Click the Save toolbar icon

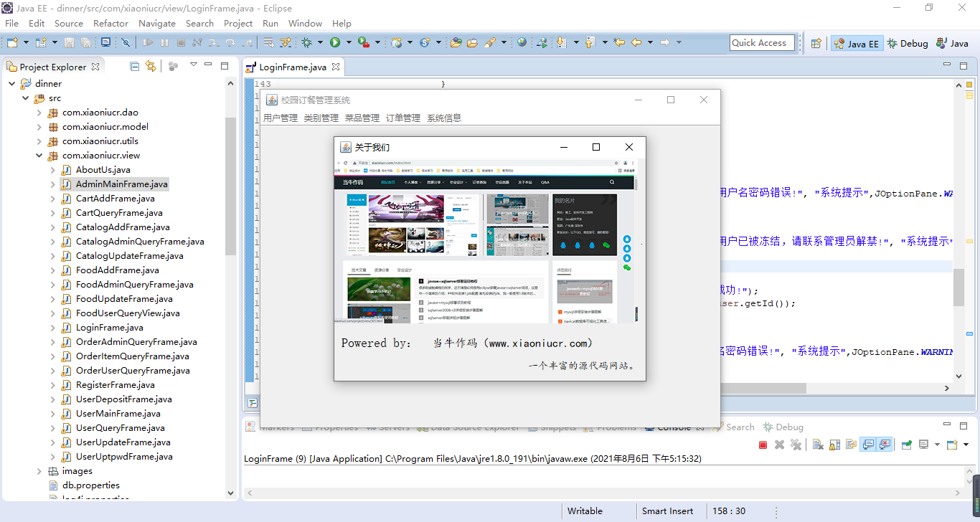point(70,43)
